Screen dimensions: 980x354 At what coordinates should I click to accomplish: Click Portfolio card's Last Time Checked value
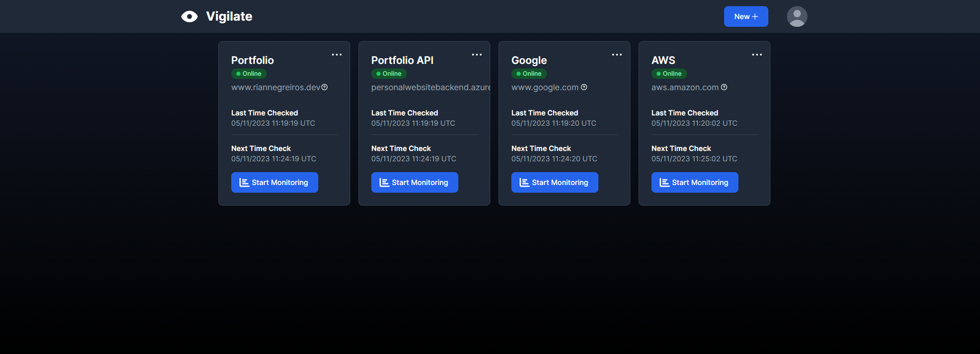point(273,123)
